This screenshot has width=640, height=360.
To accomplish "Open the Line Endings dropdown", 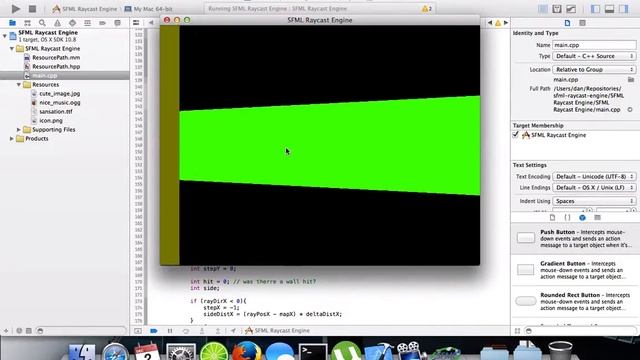I will (x=594, y=187).
